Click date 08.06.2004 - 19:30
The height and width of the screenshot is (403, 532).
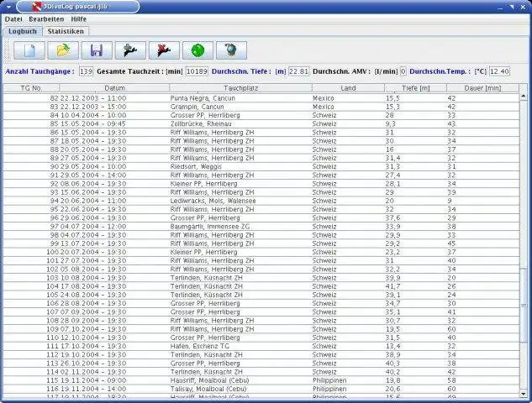coord(93,184)
